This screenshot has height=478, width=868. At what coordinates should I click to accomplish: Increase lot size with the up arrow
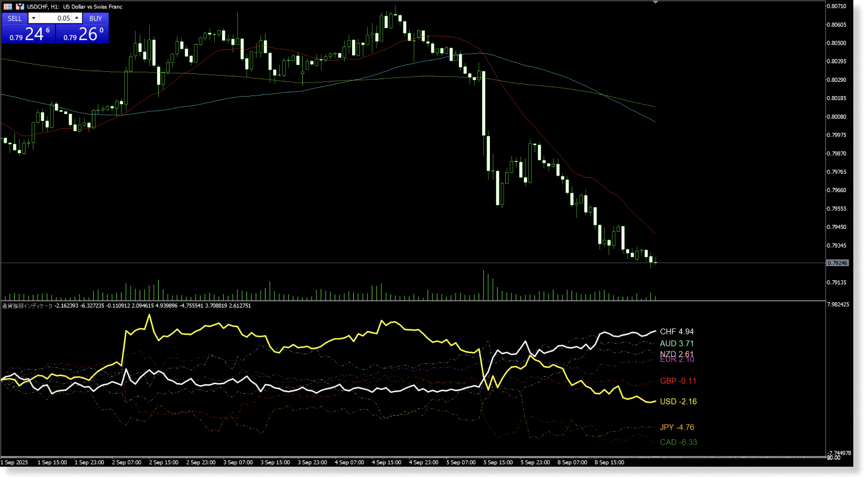76,18
